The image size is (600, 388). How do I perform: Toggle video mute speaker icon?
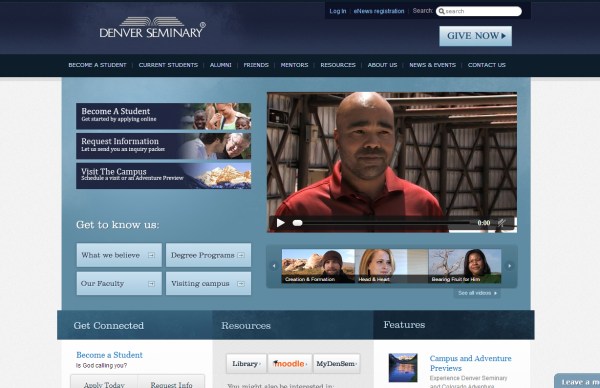pyautogui.click(x=502, y=223)
